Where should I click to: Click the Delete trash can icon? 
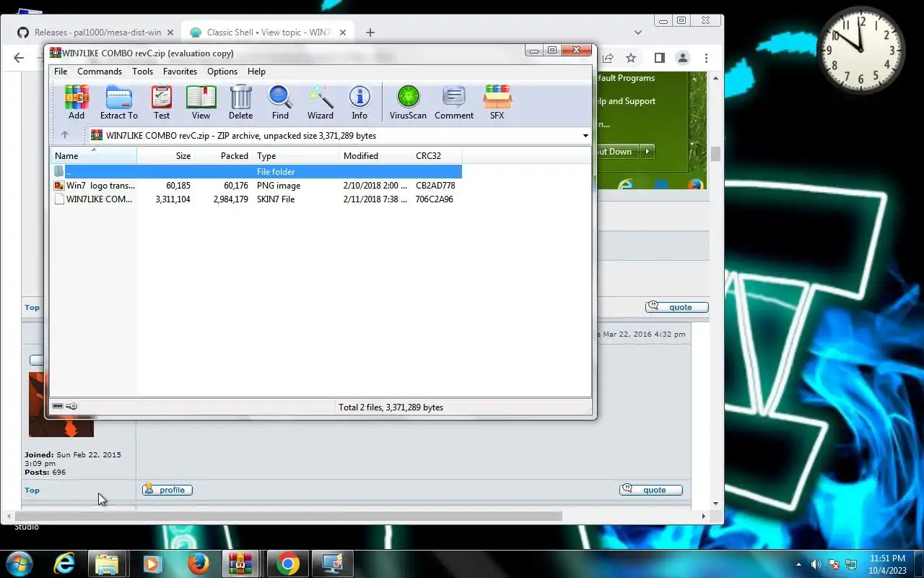coord(240,102)
